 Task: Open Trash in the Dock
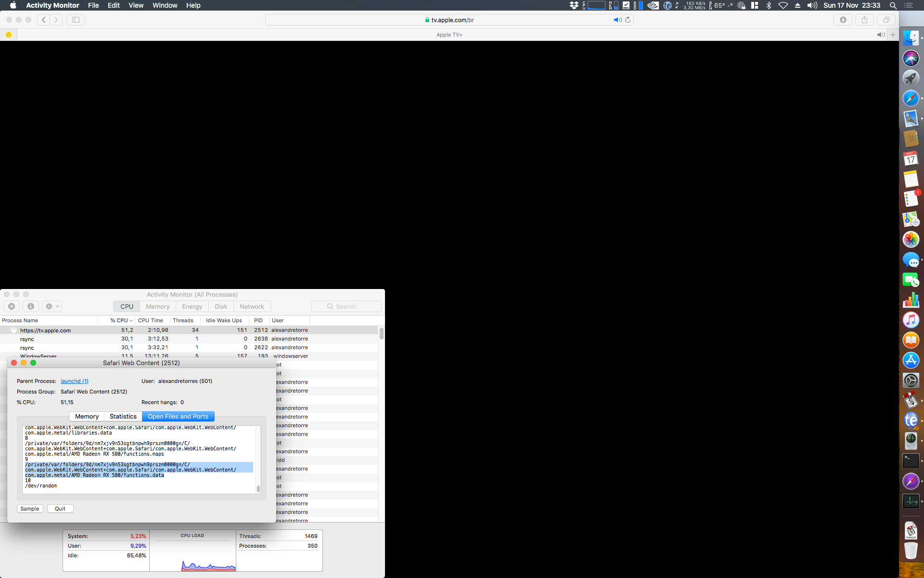pyautogui.click(x=911, y=550)
